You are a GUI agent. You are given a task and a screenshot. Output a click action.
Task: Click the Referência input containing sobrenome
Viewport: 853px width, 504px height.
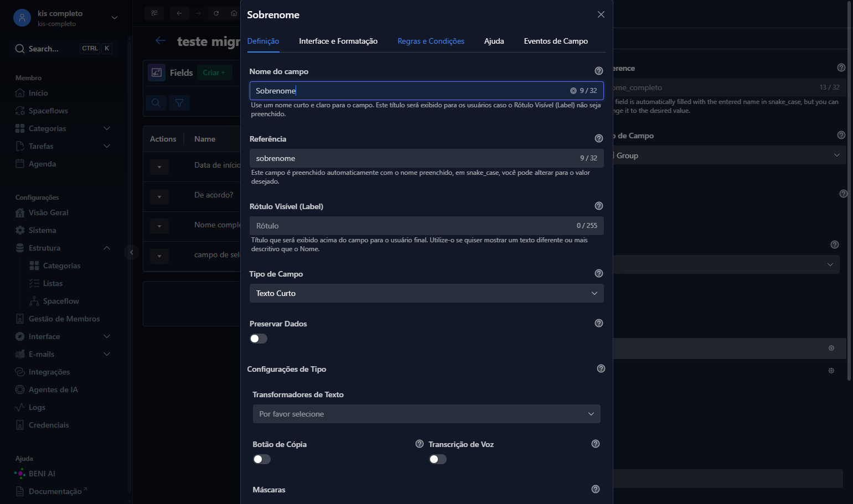427,158
